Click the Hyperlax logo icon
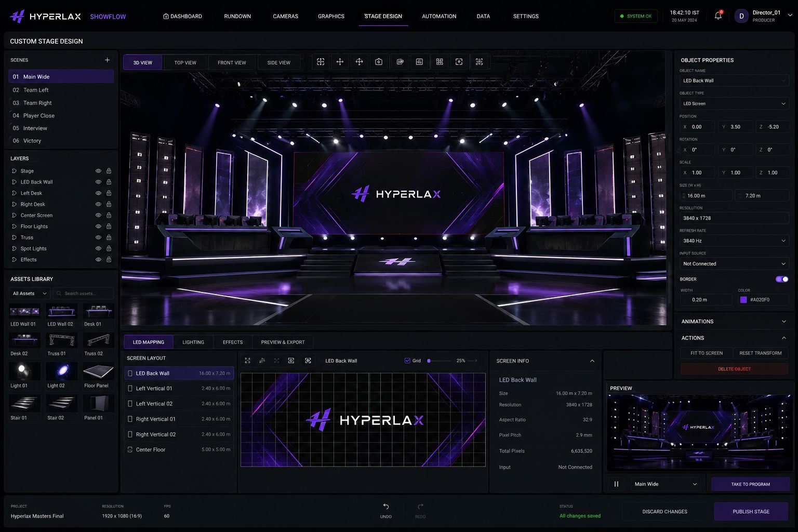The image size is (798, 532). (17, 16)
